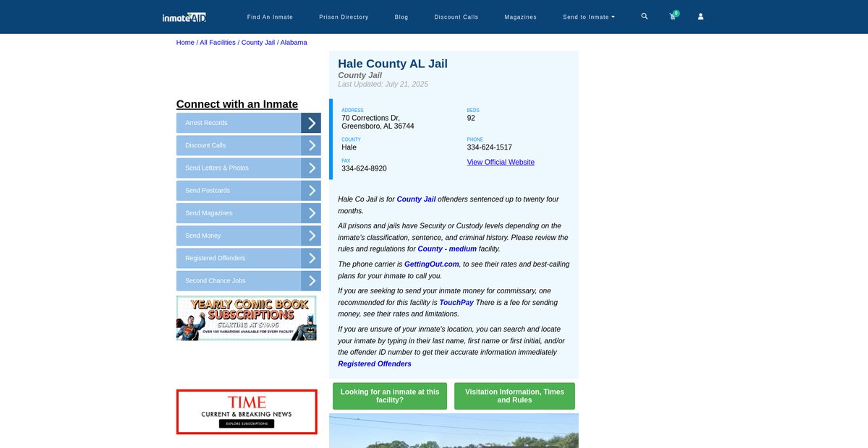Open County Jail breadcrumb link
868x448 pixels.
point(258,42)
